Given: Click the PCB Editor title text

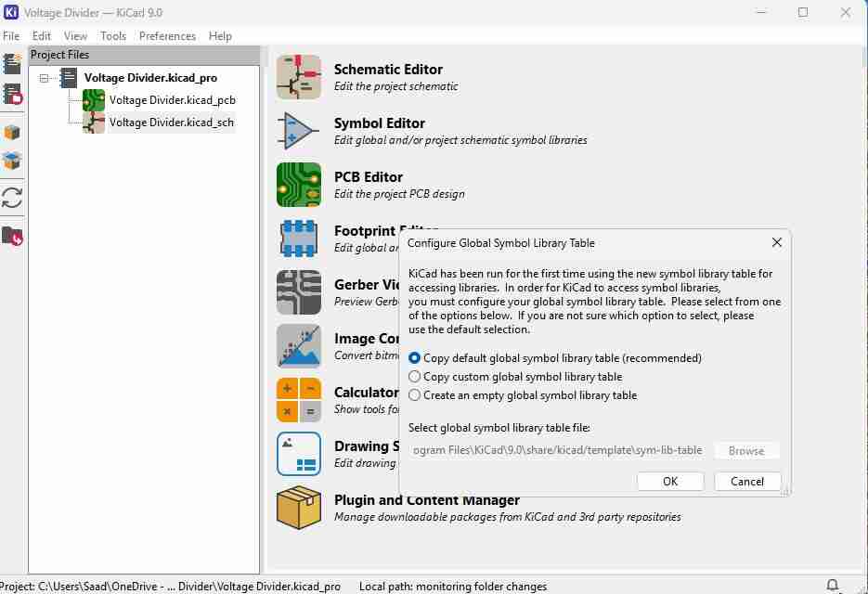Looking at the screenshot, I should click(x=369, y=177).
